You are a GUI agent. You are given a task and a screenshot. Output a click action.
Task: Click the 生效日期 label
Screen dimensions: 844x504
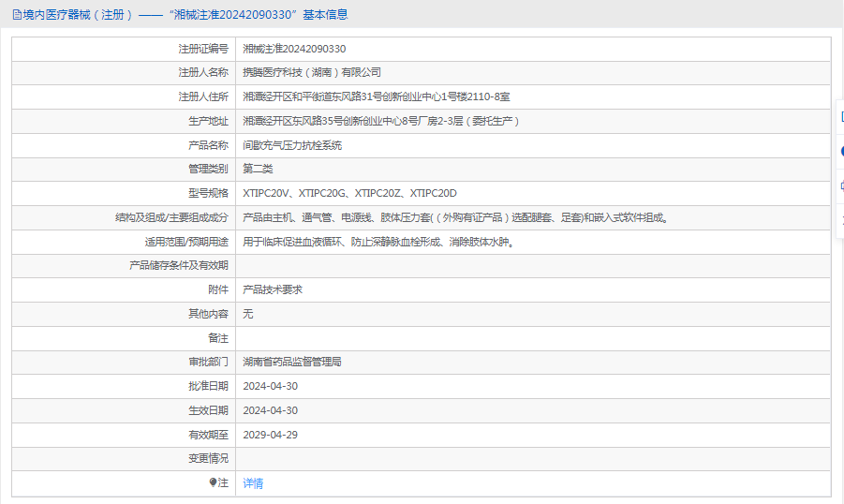coord(208,410)
